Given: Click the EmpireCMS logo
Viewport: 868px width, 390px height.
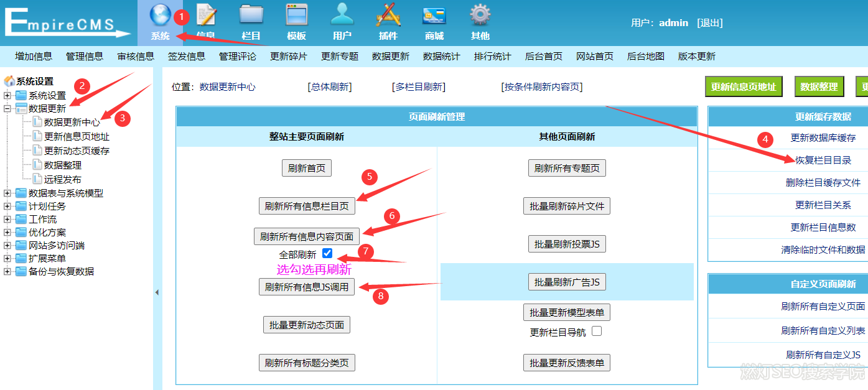Looking at the screenshot, I should point(67,23).
